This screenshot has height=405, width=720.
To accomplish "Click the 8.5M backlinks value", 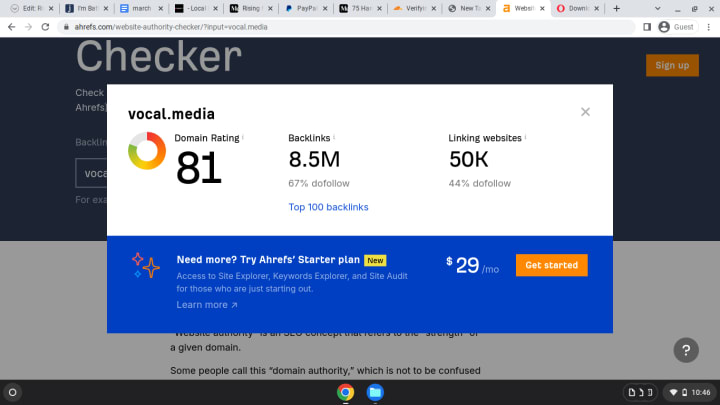I will (314, 160).
